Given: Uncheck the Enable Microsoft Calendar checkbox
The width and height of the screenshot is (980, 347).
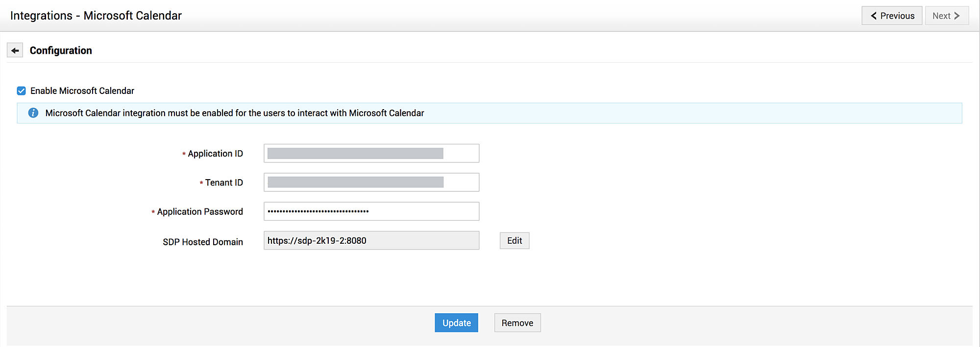Looking at the screenshot, I should point(22,91).
